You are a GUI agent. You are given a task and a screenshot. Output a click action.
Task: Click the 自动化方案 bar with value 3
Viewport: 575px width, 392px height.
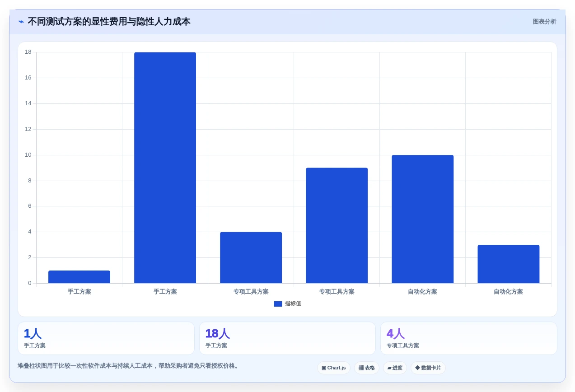pos(508,264)
